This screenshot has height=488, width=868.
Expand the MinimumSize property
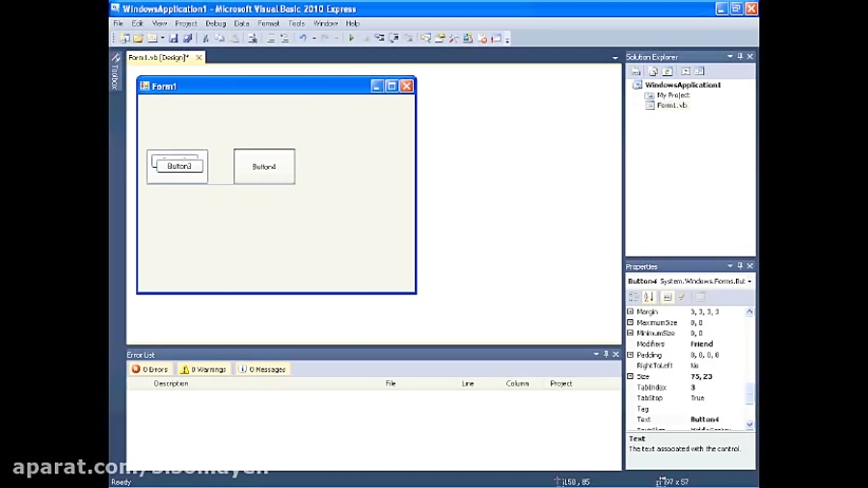(630, 333)
